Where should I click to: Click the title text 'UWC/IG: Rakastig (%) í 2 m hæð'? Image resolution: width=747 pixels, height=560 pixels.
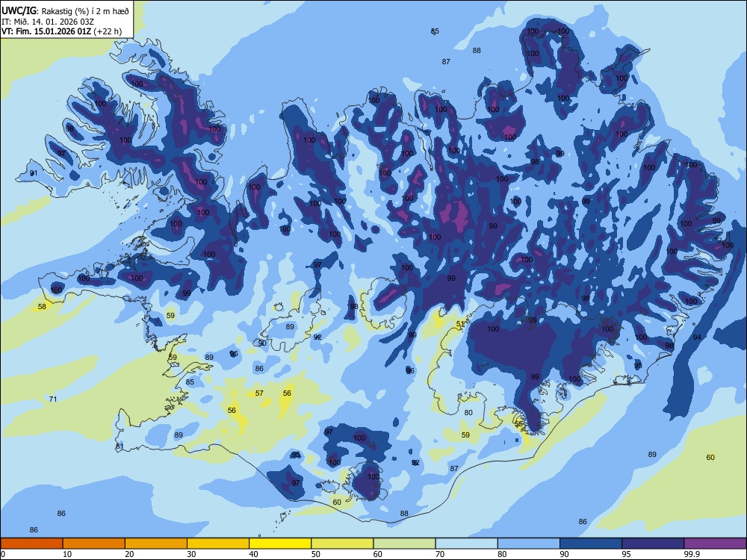(65, 11)
